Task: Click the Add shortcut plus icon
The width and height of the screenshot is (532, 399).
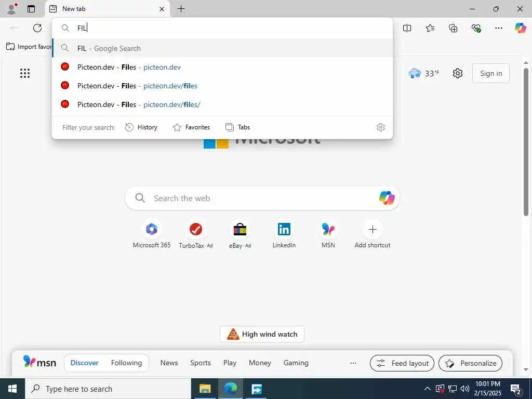Action: click(373, 230)
